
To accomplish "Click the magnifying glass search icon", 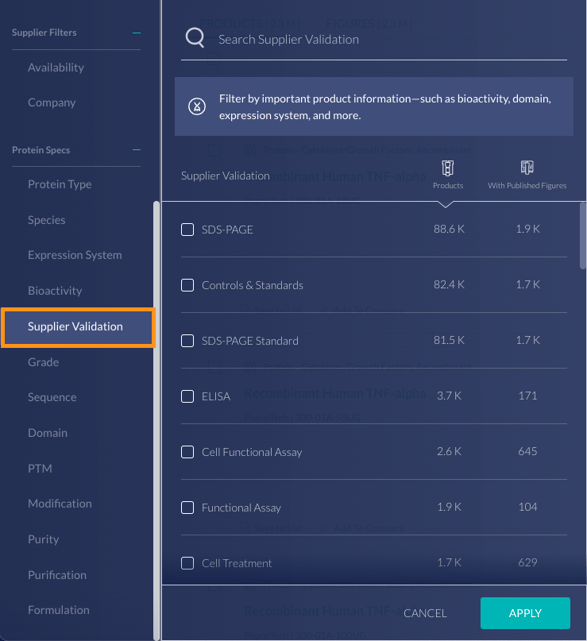I will tap(195, 38).
